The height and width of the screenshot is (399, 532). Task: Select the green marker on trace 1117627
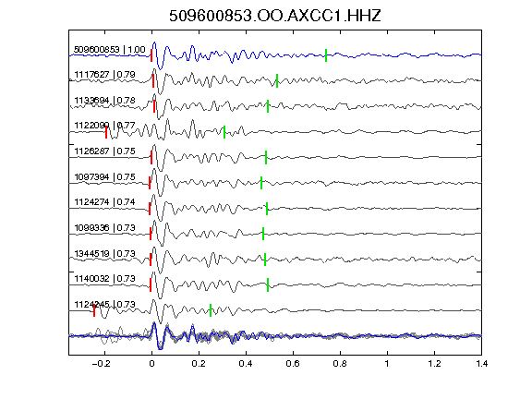point(277,80)
